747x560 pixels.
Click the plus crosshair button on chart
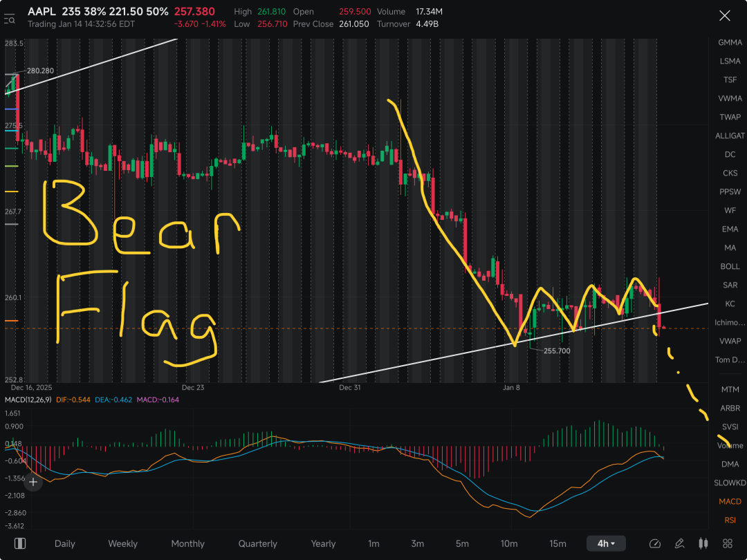[x=33, y=483]
